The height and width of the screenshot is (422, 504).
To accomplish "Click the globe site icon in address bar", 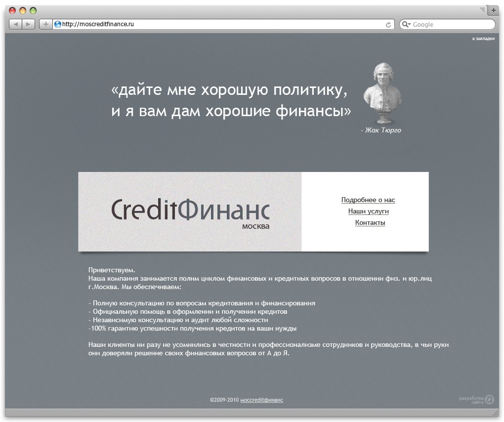I will point(58,24).
